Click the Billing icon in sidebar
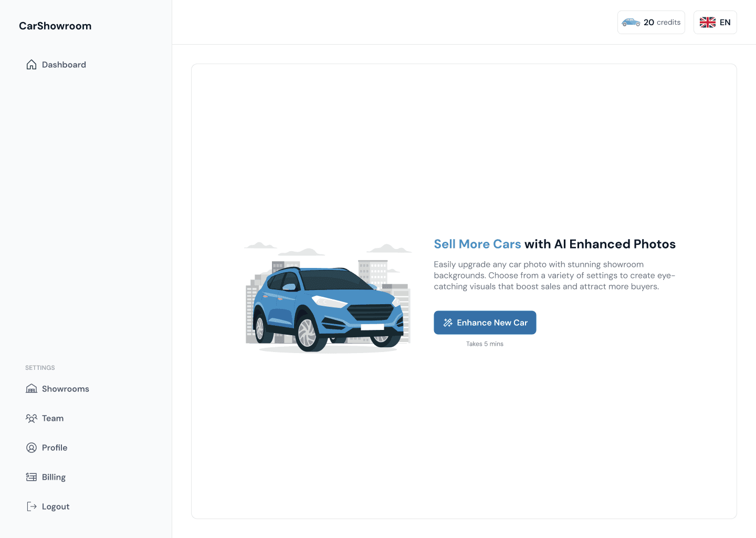The width and height of the screenshot is (756, 538). point(31,477)
